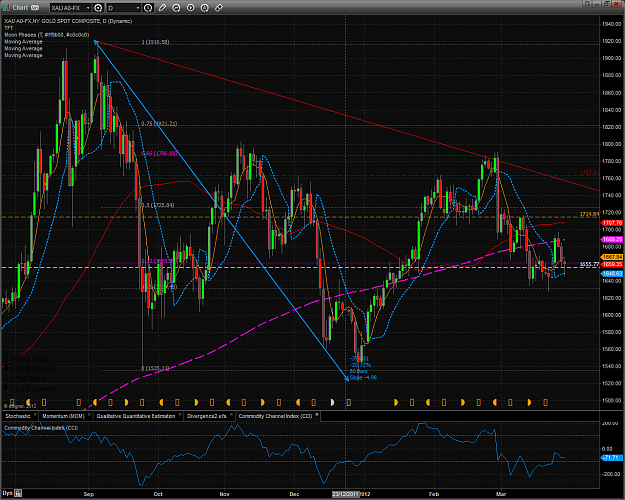Image resolution: width=625 pixels, height=500 pixels.
Task: Click the red 1707.76 price marker
Action: [612, 223]
